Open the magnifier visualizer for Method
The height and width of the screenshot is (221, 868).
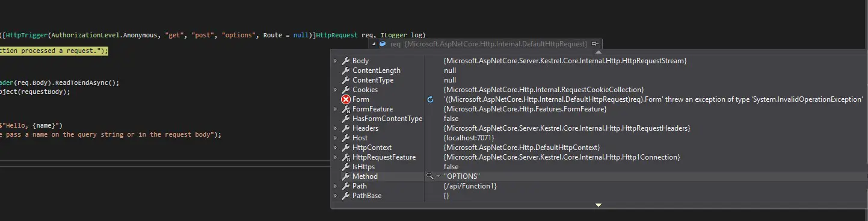coord(429,176)
